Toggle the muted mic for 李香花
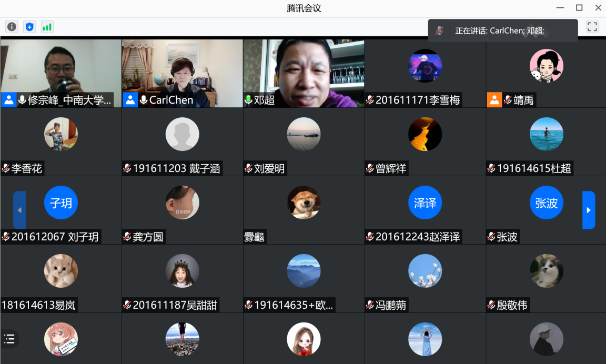 [x=6, y=168]
